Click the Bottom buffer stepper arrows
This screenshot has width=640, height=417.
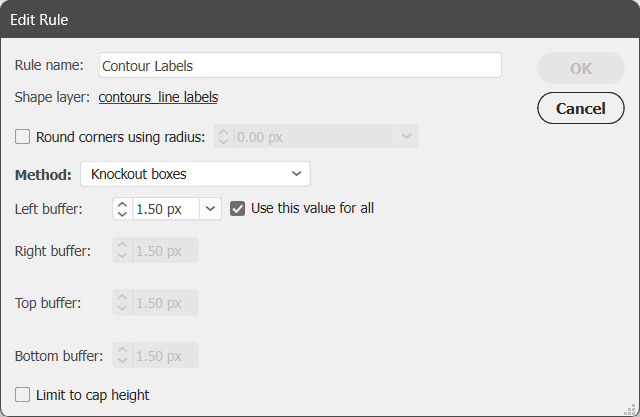tap(122, 355)
